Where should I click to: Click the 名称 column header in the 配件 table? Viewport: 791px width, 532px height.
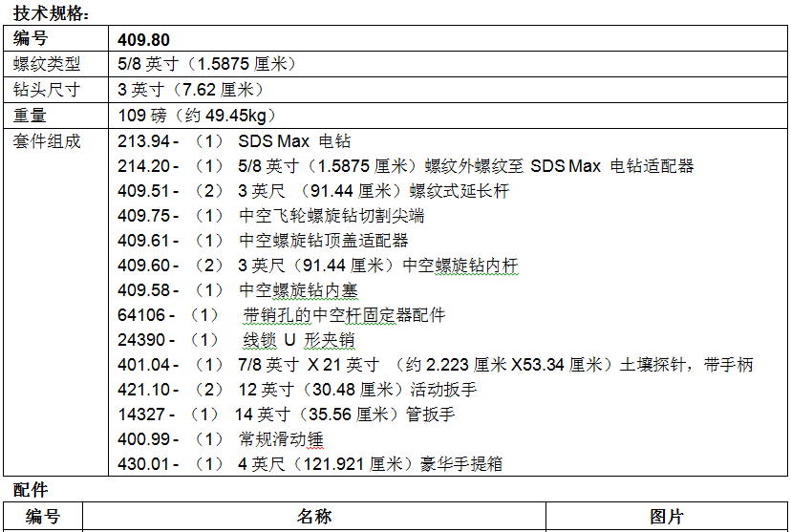pos(313,517)
